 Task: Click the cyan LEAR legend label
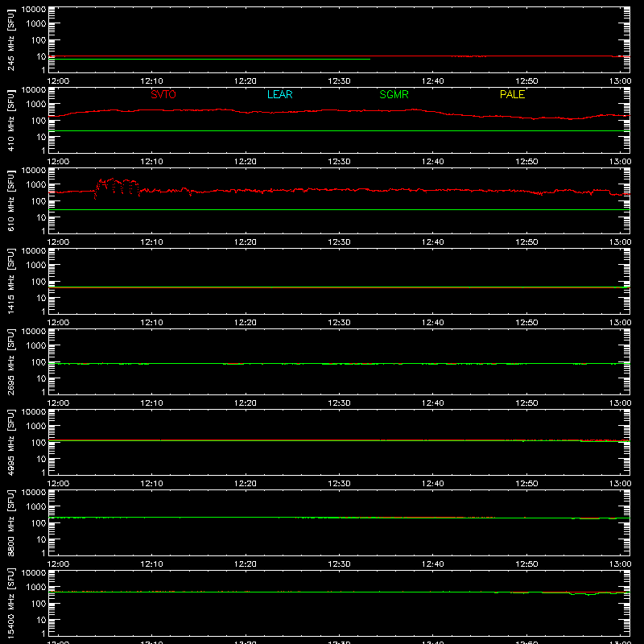(279, 94)
